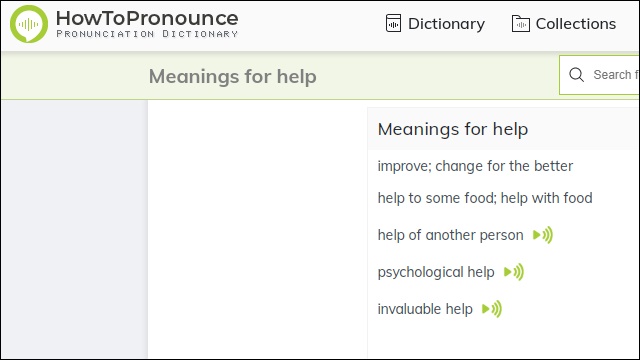Click the 'help of another person' text
Viewport: 640px width, 360px height.
coord(450,235)
